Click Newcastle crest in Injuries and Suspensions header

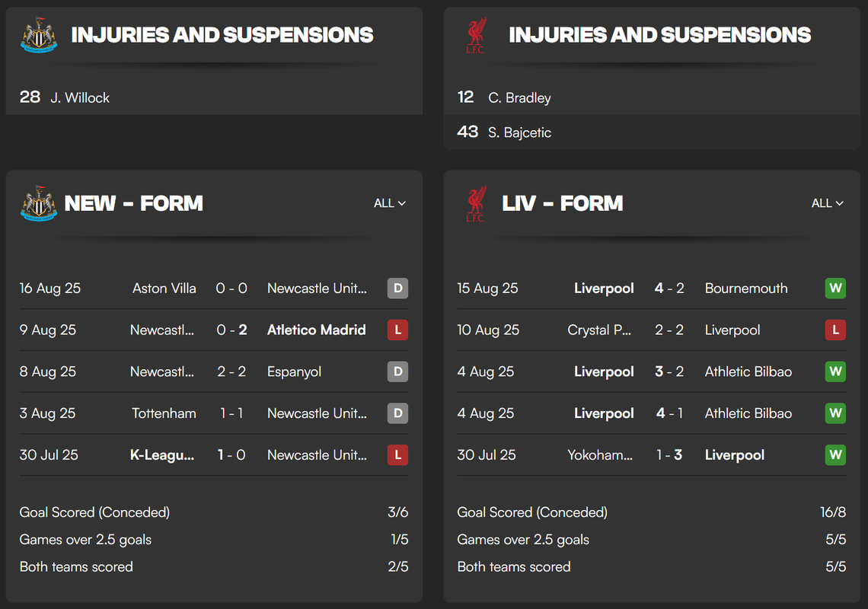pos(39,35)
